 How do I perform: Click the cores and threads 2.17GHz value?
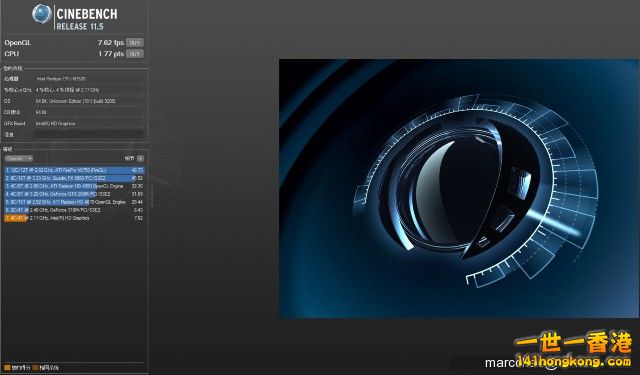[67, 90]
